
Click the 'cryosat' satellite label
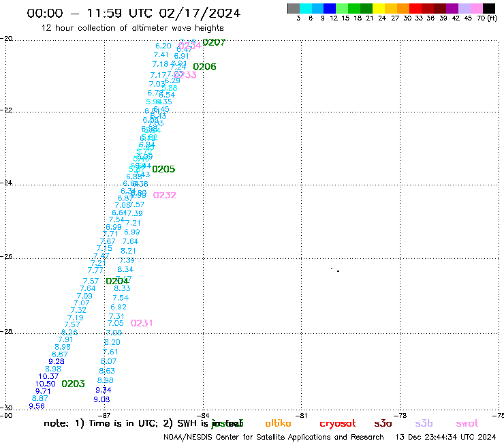coord(338,424)
